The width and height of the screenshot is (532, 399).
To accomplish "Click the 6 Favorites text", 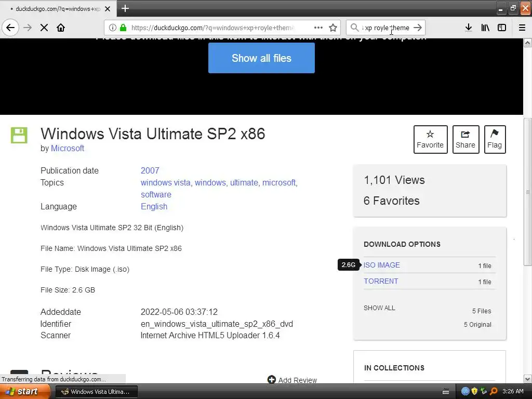I will point(392,201).
